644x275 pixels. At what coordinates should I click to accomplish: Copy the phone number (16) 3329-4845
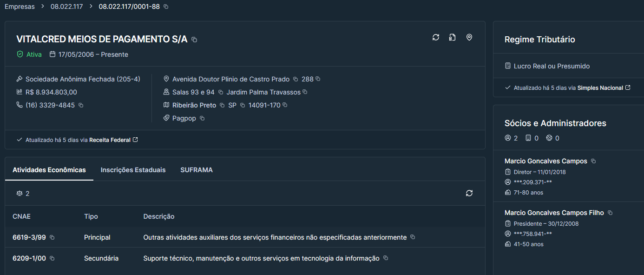(x=81, y=105)
